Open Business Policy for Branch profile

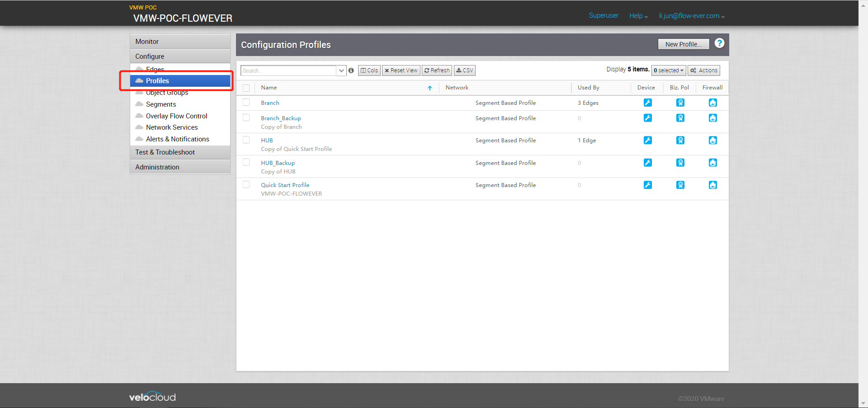680,103
